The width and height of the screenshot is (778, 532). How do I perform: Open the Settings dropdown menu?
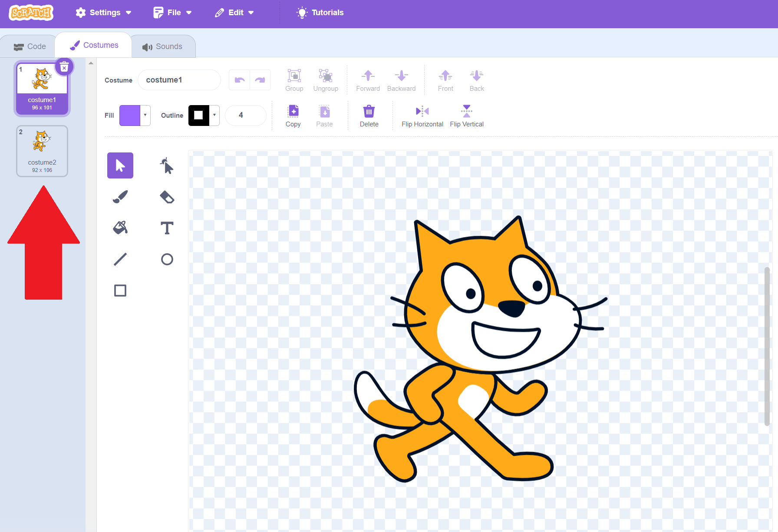click(103, 13)
